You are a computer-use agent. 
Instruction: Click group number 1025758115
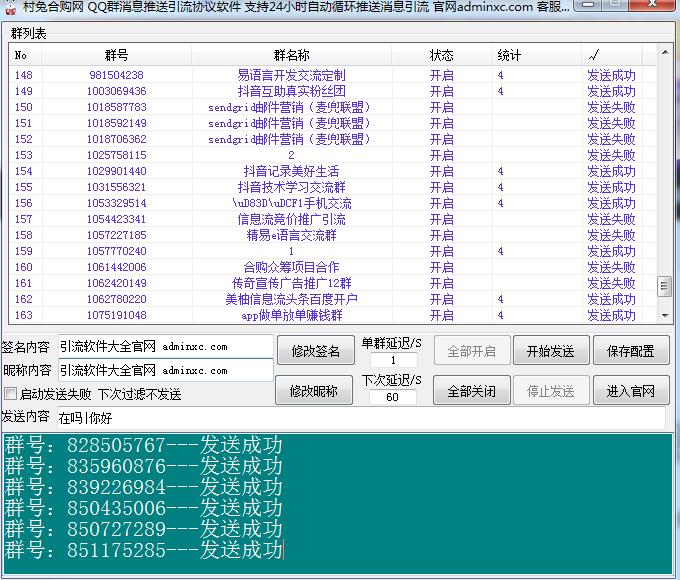(116, 155)
